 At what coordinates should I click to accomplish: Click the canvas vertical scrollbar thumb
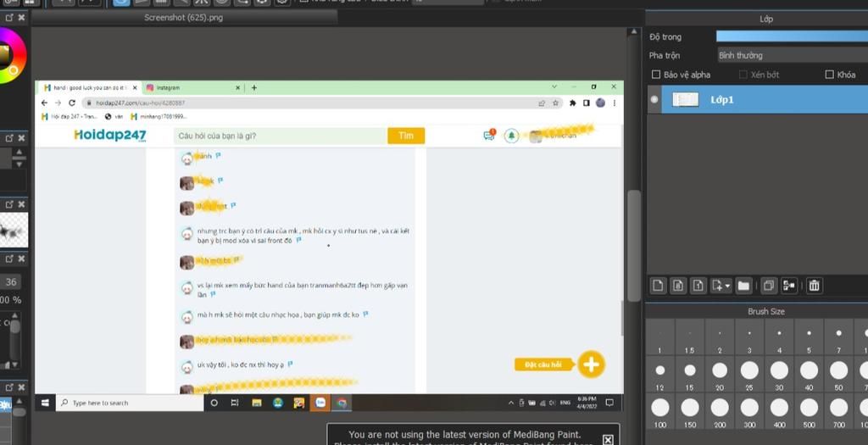[x=634, y=246]
